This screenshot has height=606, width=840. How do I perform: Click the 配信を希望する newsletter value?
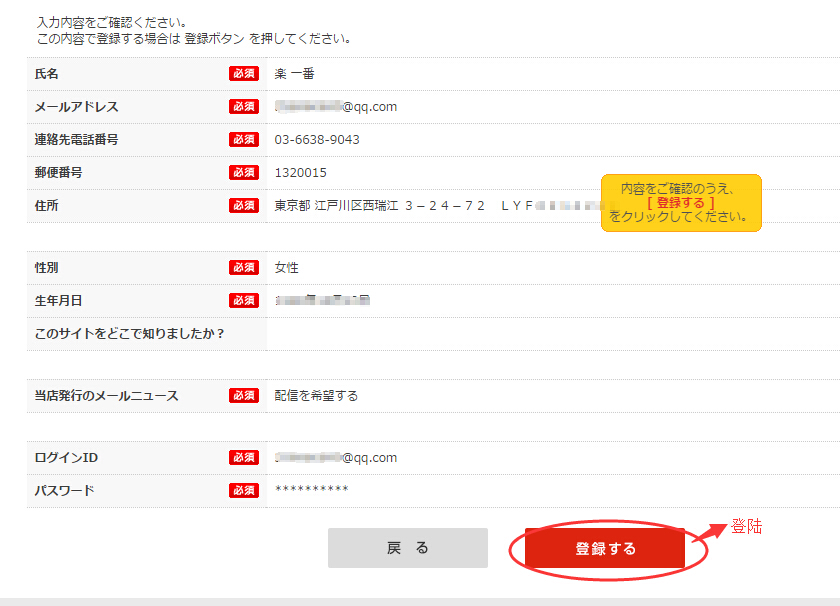[x=316, y=396]
